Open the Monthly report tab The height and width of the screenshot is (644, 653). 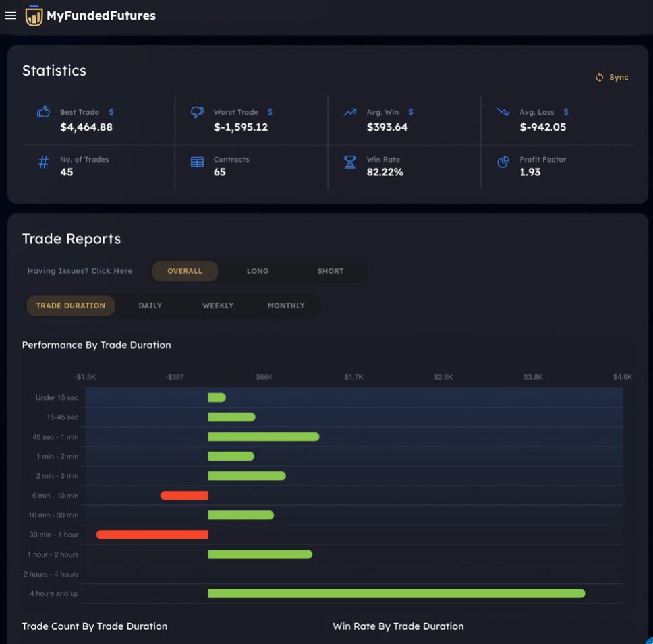(x=286, y=305)
